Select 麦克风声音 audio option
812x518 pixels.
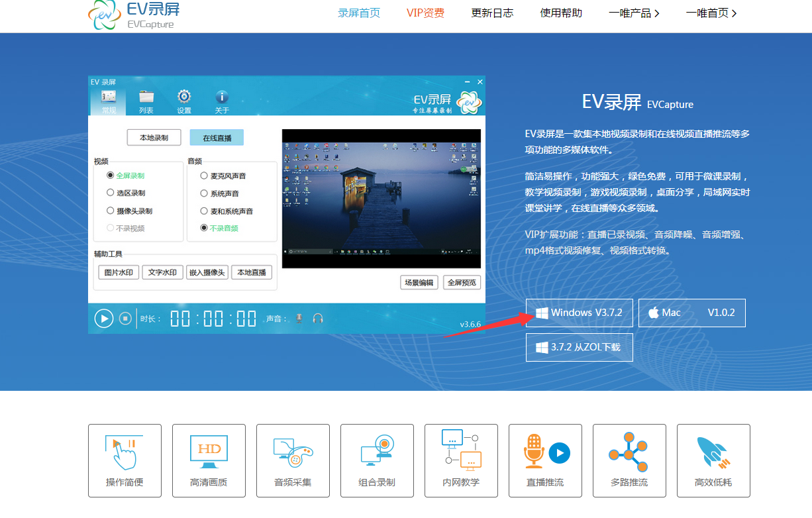[224, 176]
